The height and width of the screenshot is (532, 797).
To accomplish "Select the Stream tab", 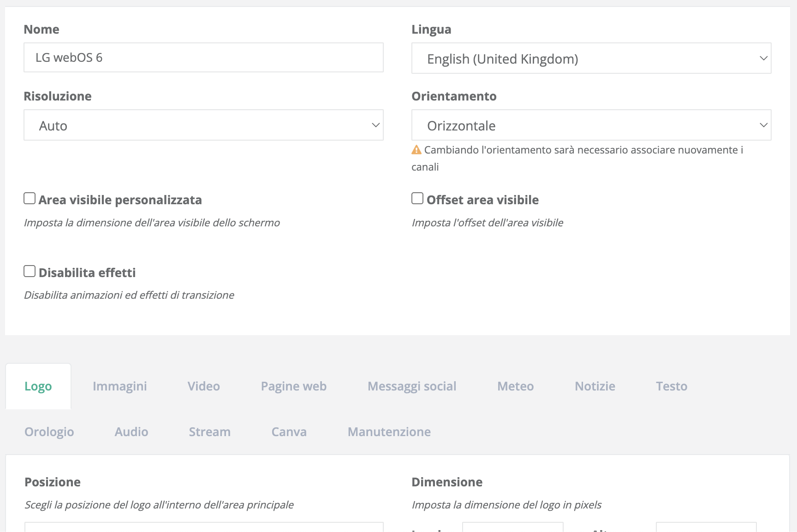I will point(210,432).
